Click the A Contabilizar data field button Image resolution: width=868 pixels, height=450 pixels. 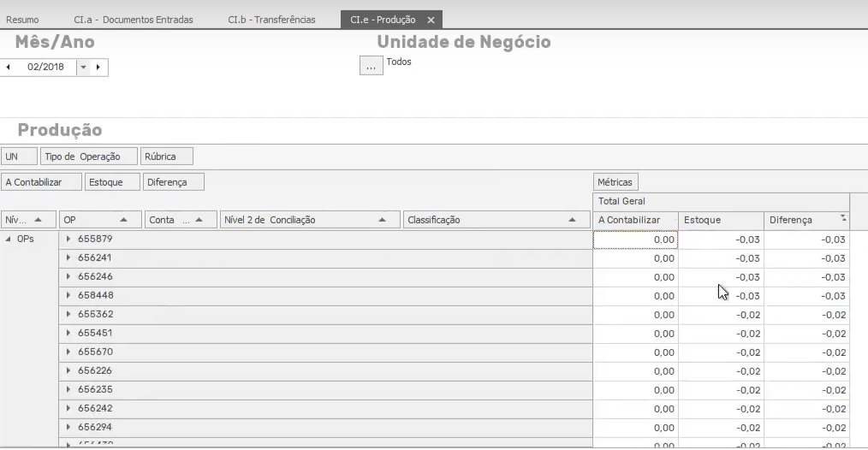[42, 182]
